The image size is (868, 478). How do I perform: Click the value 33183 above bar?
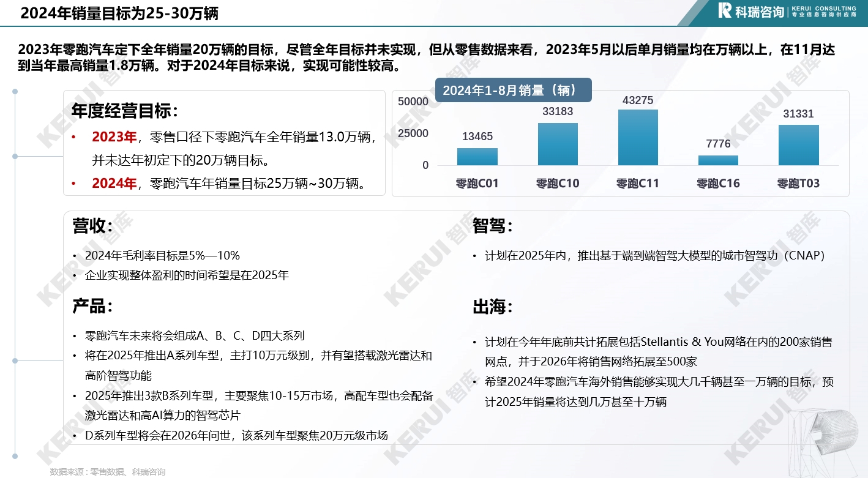tap(558, 111)
